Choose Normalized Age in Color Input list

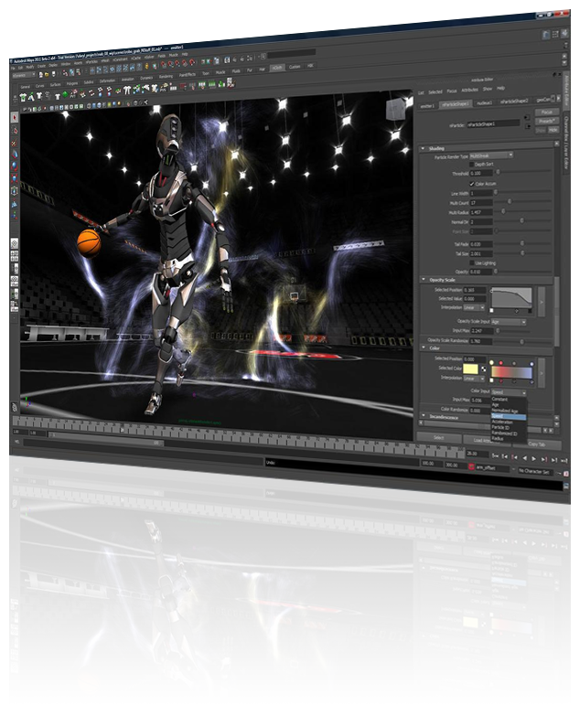505,411
